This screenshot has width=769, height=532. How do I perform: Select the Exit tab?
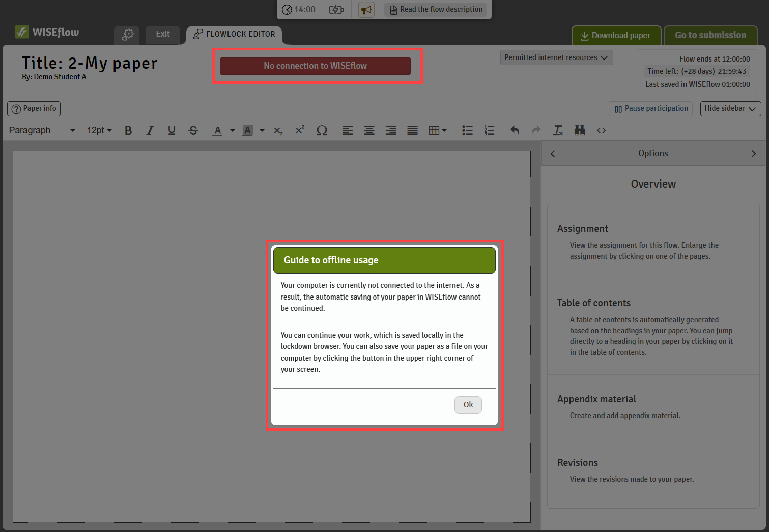click(163, 34)
